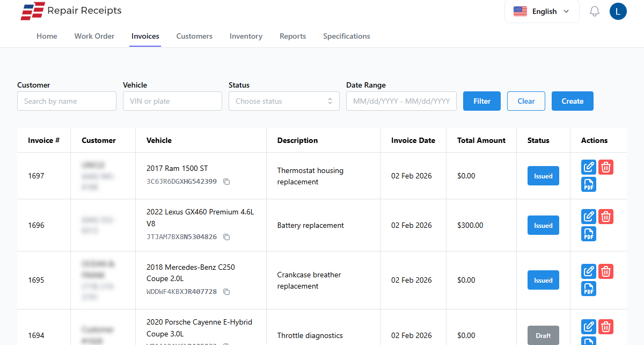The width and height of the screenshot is (644, 345).
Task: Download PDF for invoice 1695
Action: click(589, 289)
